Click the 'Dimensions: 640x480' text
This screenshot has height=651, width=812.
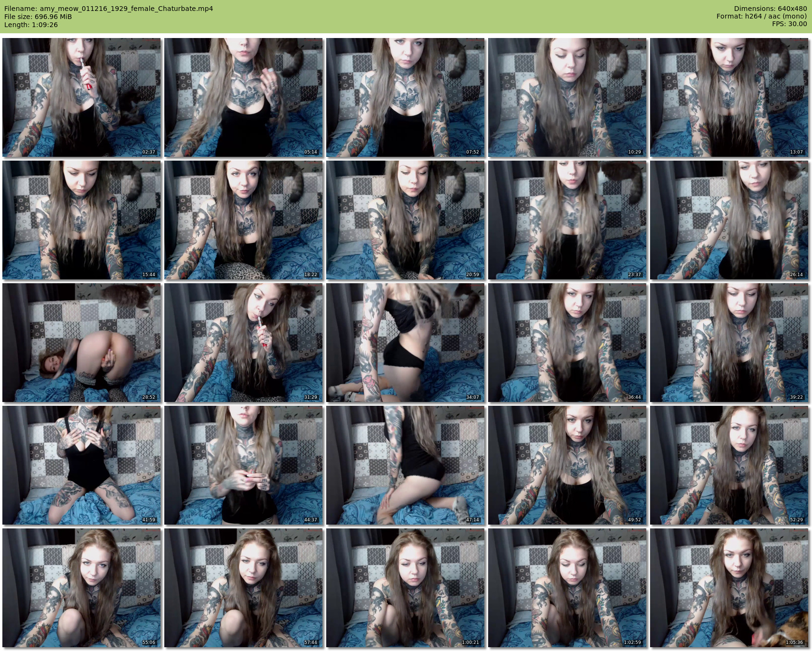pyautogui.click(x=770, y=9)
